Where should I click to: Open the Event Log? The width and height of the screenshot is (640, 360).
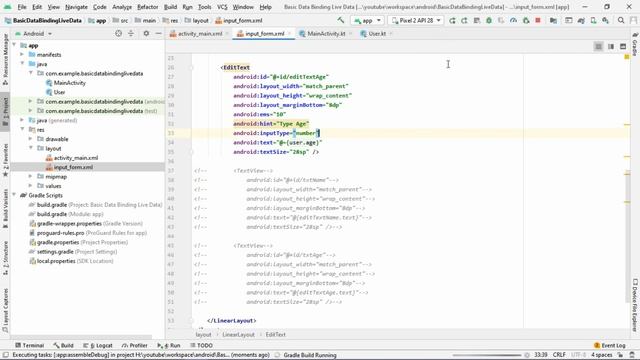point(610,345)
